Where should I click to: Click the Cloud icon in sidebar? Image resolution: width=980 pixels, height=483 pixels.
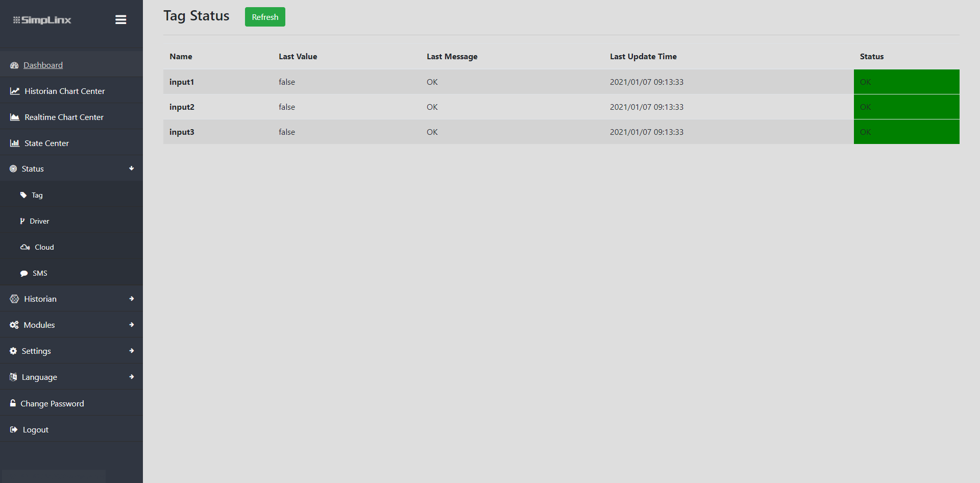pos(25,247)
